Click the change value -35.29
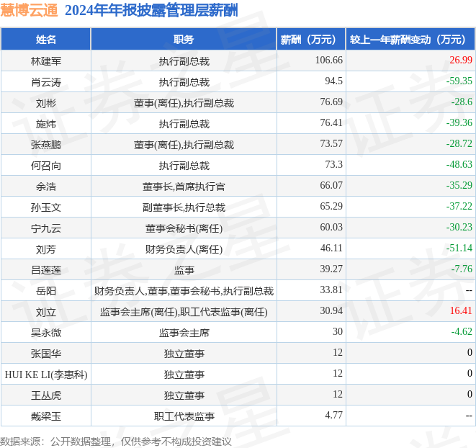 coord(459,185)
